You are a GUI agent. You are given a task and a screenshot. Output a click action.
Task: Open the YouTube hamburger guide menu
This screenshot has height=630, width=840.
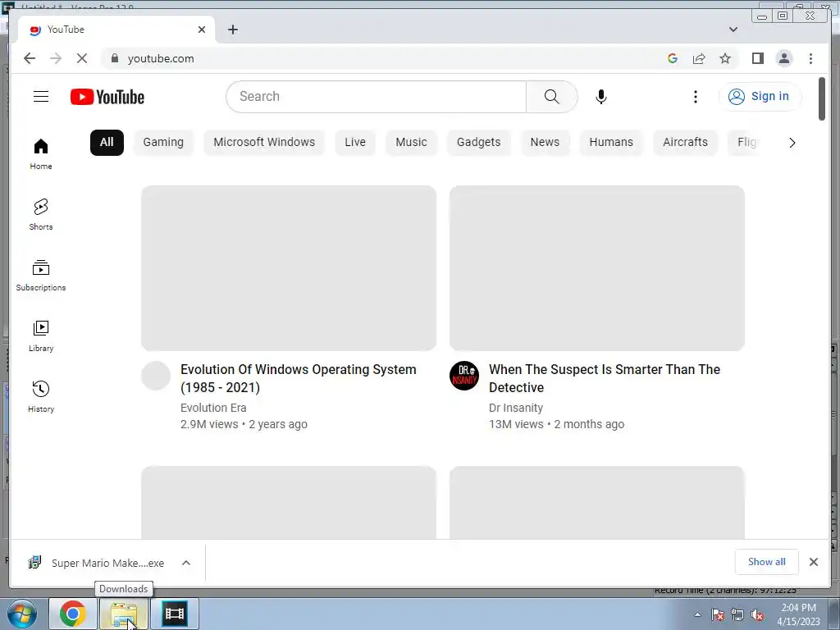41,97
